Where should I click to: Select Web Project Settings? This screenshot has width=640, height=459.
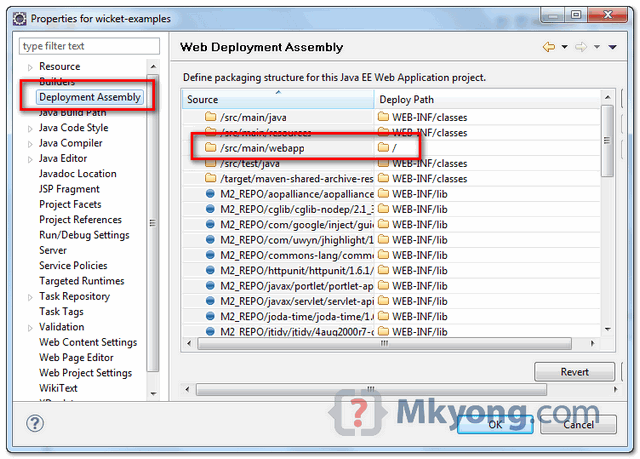tap(85, 373)
